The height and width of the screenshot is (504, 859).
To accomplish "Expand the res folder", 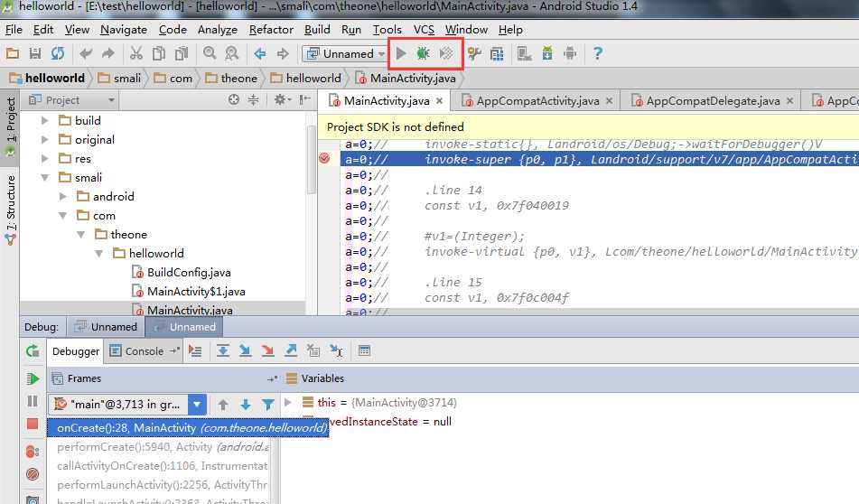I will coord(45,158).
